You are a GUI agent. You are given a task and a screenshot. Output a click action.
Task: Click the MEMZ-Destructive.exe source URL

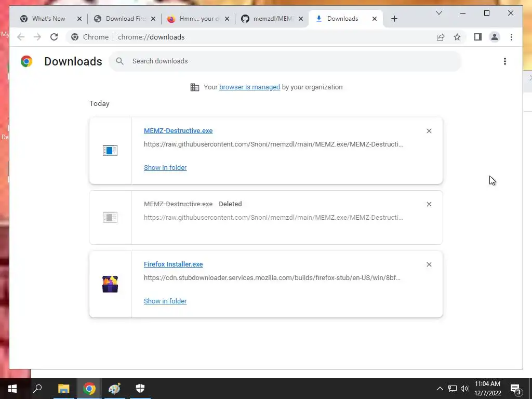(273, 144)
